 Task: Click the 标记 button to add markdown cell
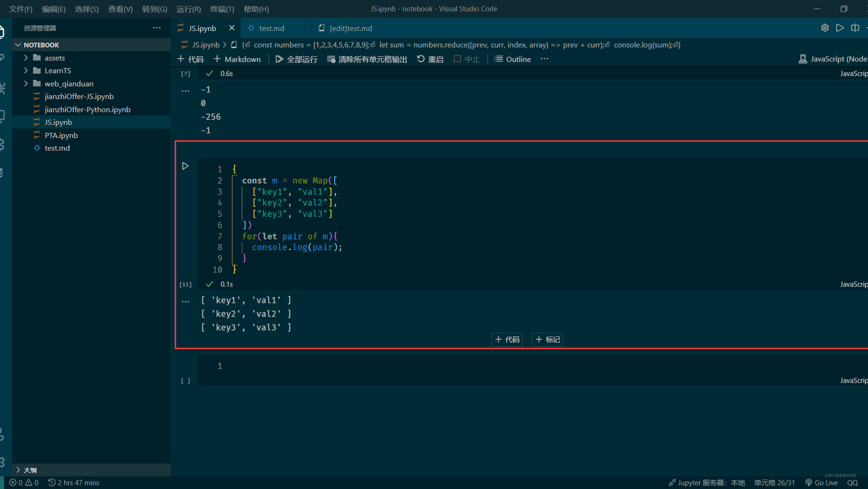tap(547, 339)
